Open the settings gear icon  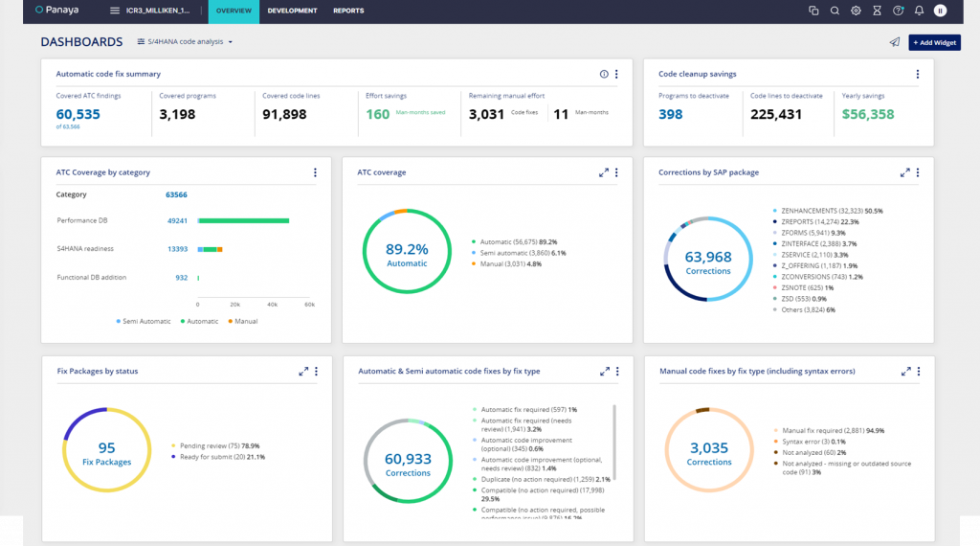(x=856, y=11)
